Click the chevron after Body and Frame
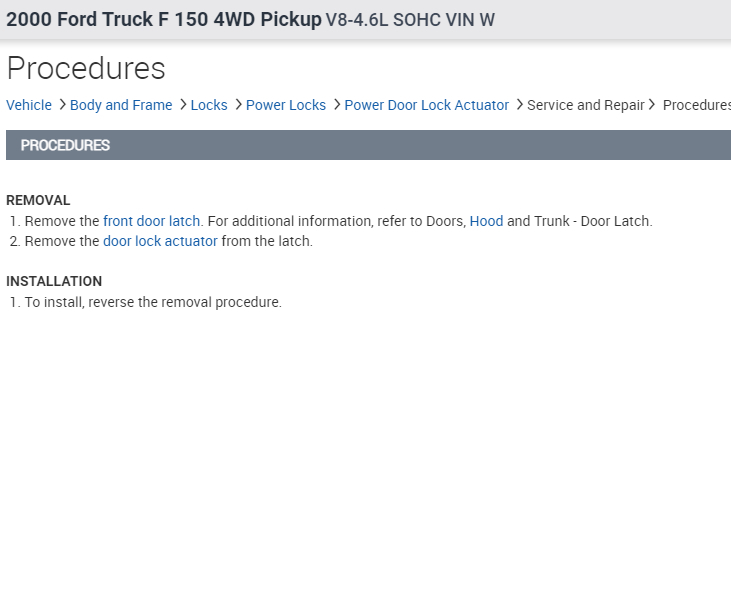Viewport: 731px width, 597px height. pos(183,104)
